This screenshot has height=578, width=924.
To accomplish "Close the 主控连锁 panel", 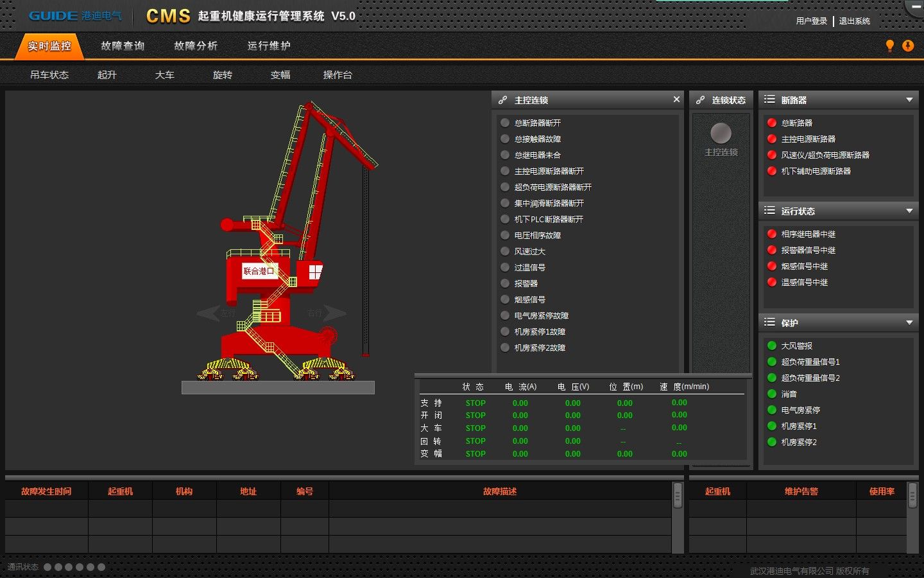I will pyautogui.click(x=676, y=100).
